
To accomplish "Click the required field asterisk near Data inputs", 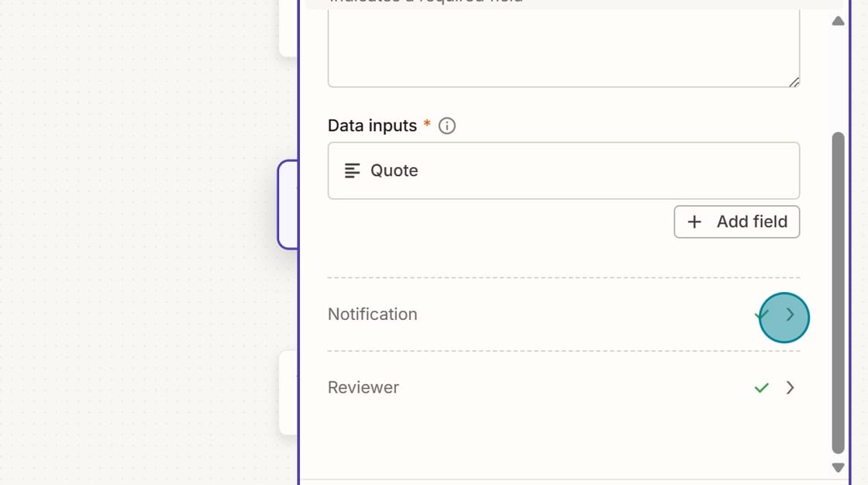I will click(x=427, y=122).
